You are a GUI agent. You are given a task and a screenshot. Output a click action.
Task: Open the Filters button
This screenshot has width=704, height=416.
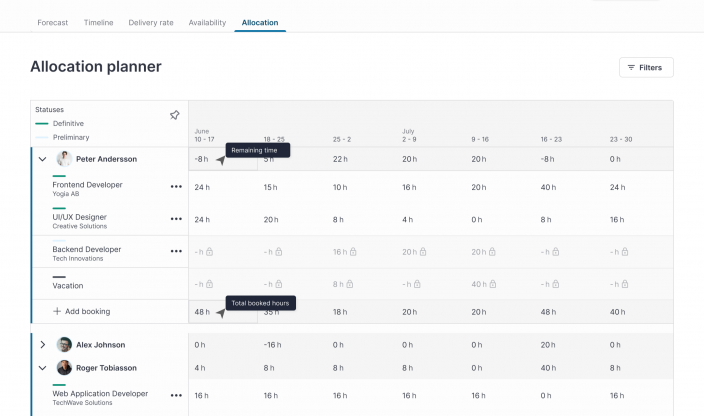[645, 67]
